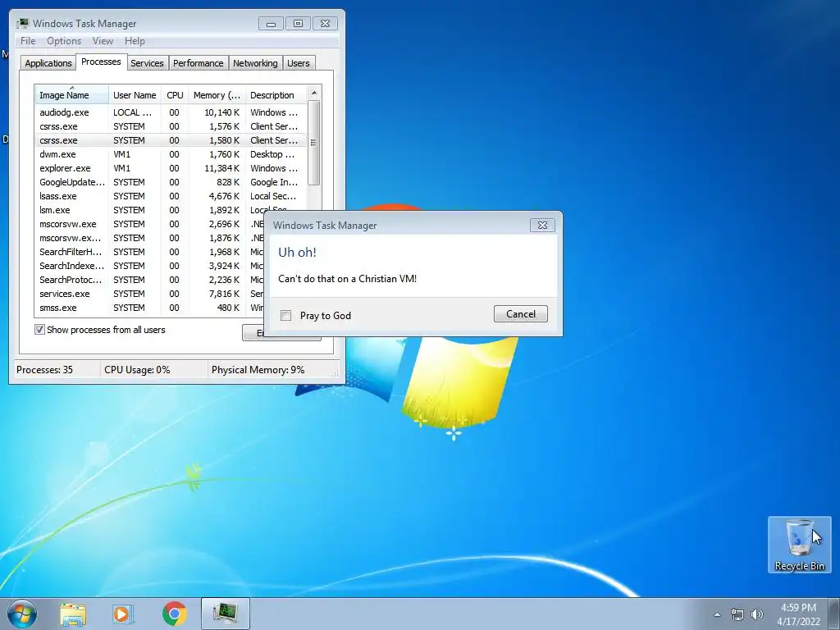The height and width of the screenshot is (630, 840).
Task: Select csrss.exe using 1,576 K
Action: point(171,126)
